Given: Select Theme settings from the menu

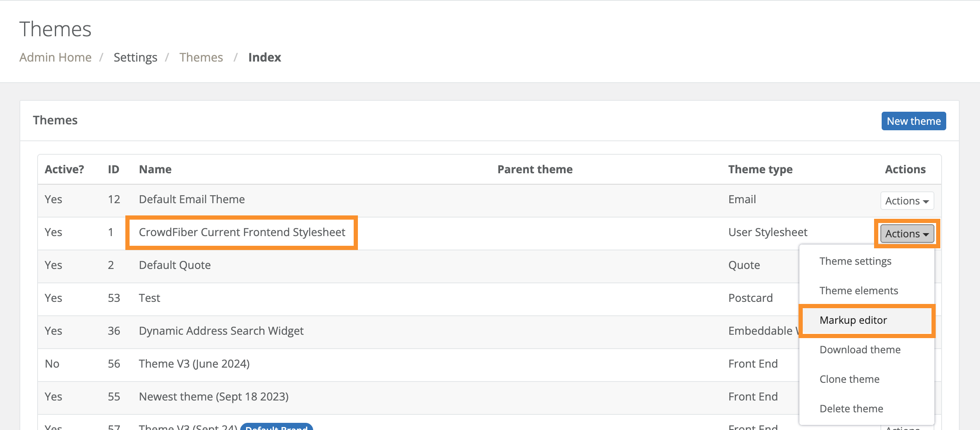Looking at the screenshot, I should coord(855,261).
